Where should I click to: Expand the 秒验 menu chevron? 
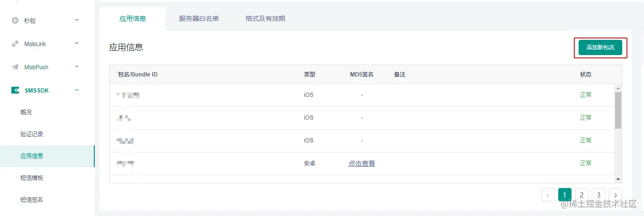[77, 20]
